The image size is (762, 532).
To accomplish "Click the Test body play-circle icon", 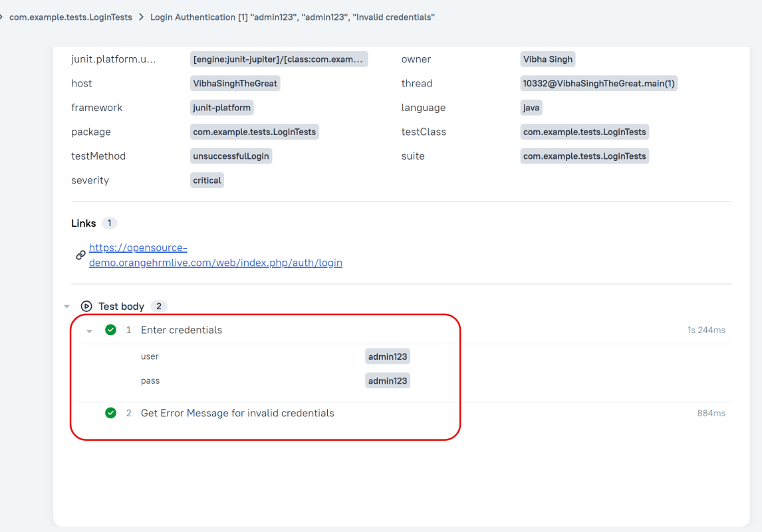I will pyautogui.click(x=86, y=307).
